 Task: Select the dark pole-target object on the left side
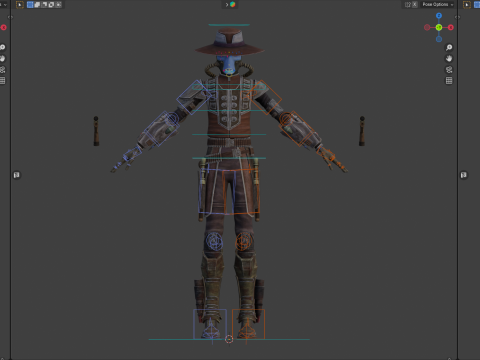click(x=96, y=131)
